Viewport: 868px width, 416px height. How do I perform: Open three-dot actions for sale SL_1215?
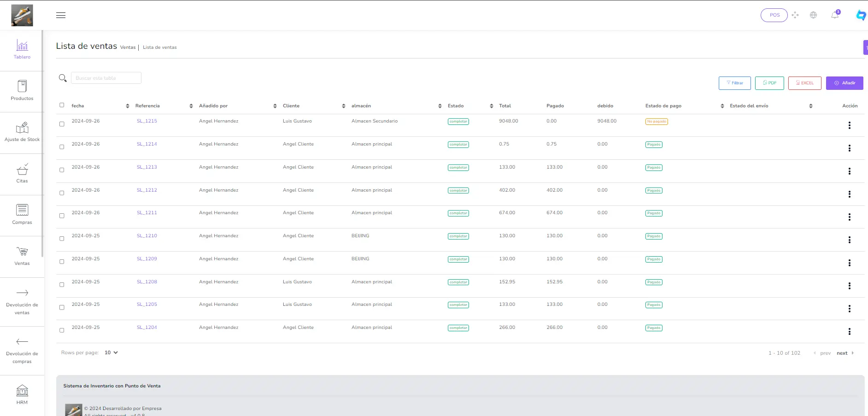[x=849, y=125]
